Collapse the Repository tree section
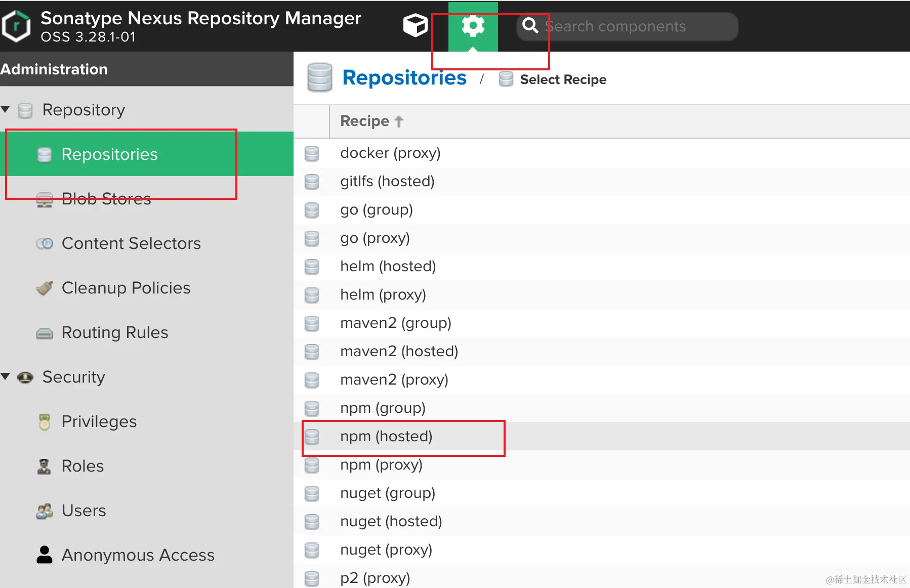The height and width of the screenshot is (588, 910). [6, 109]
